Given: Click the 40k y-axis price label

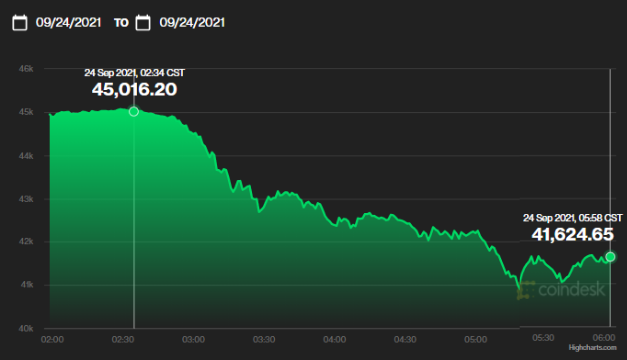Looking at the screenshot, I should 26,328.
